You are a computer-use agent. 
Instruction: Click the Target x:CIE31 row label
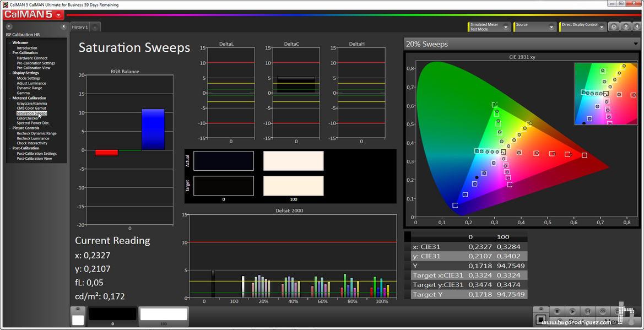click(x=438, y=275)
